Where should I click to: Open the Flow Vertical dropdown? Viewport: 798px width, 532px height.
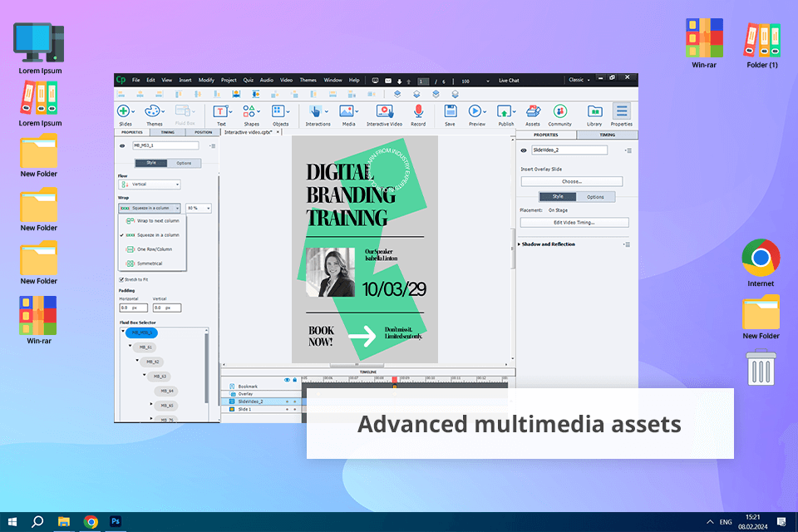150,185
